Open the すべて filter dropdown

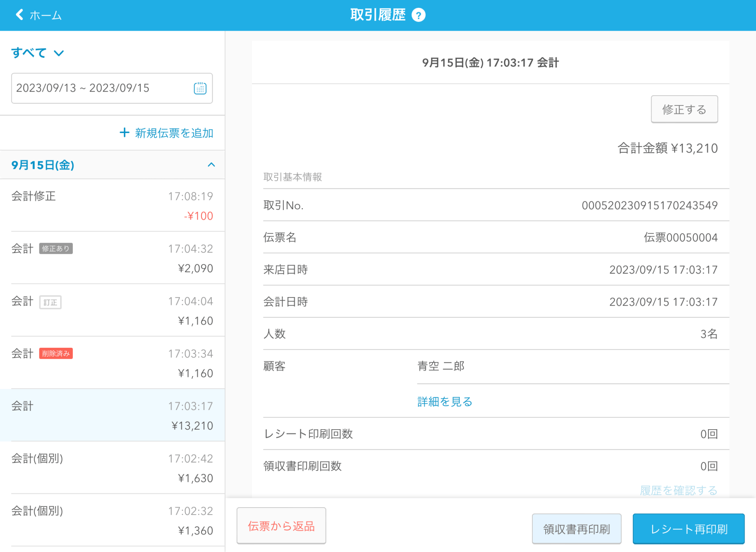(37, 53)
